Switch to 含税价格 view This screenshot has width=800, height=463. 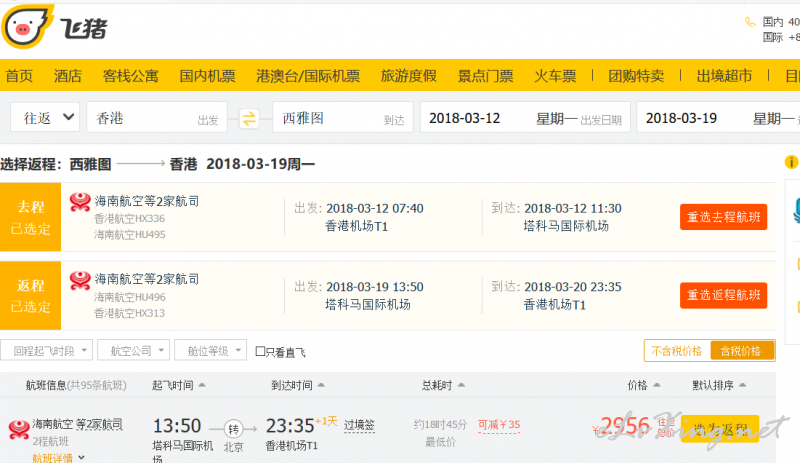(741, 351)
